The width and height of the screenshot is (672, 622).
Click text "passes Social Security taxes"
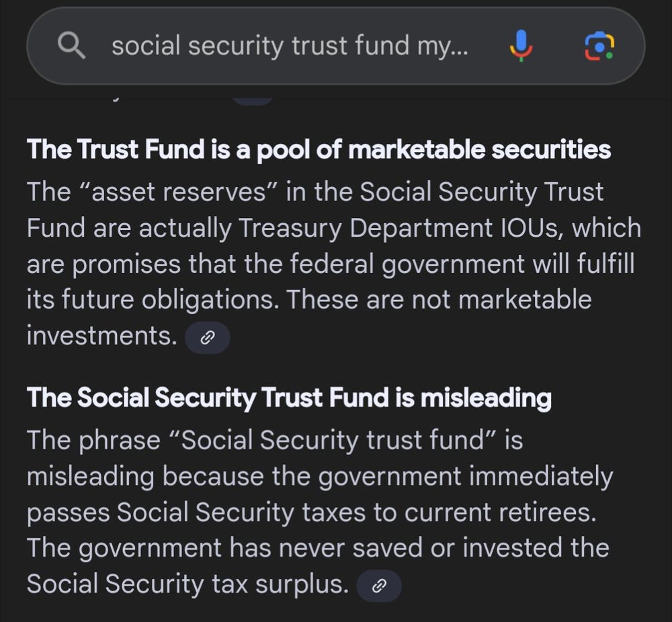coord(196,512)
